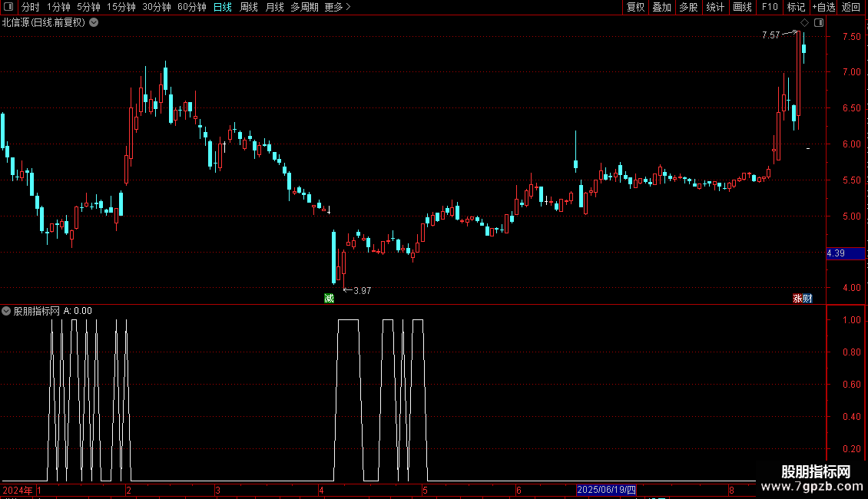Open the 画线 drawing tools

pyautogui.click(x=742, y=7)
